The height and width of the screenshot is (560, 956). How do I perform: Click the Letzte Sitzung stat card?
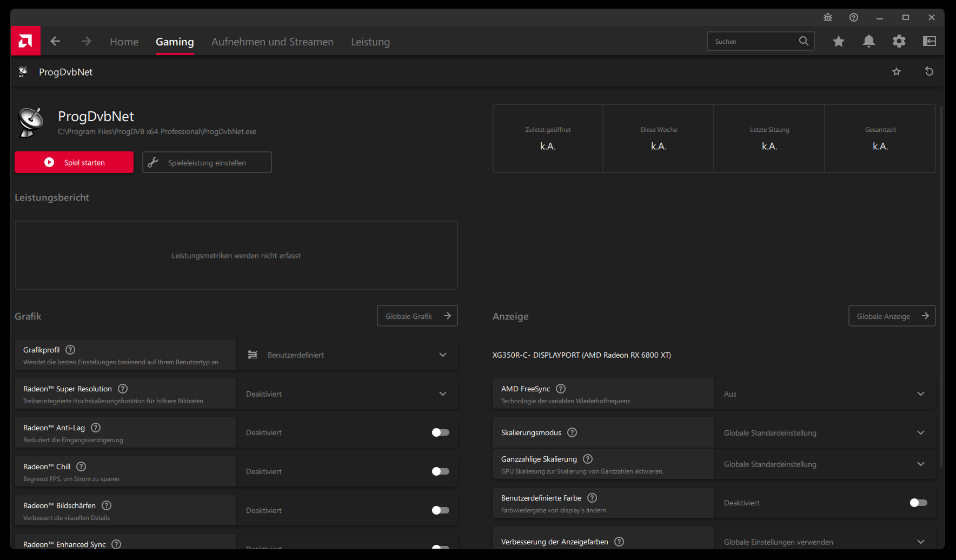tap(769, 138)
